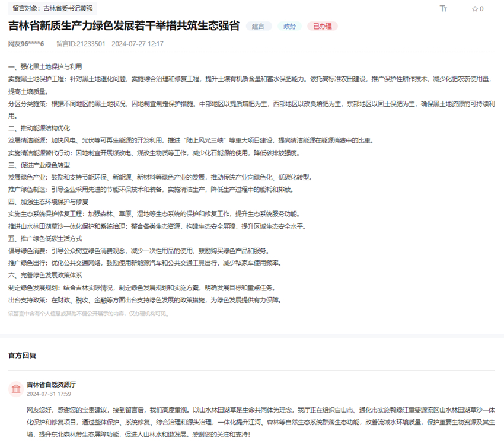Click the heading 二、推动能源结构优化
The image size is (504, 444).
pos(39,128)
